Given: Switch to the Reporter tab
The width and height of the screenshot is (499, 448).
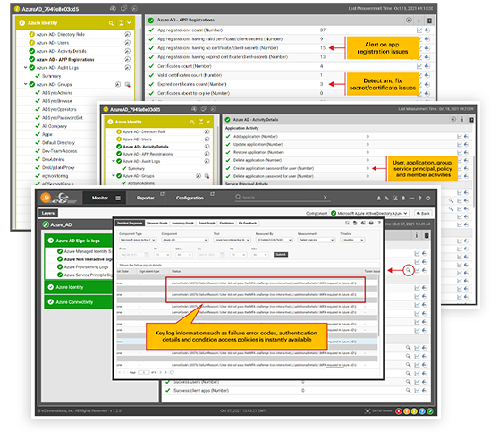Looking at the screenshot, I should tap(146, 198).
